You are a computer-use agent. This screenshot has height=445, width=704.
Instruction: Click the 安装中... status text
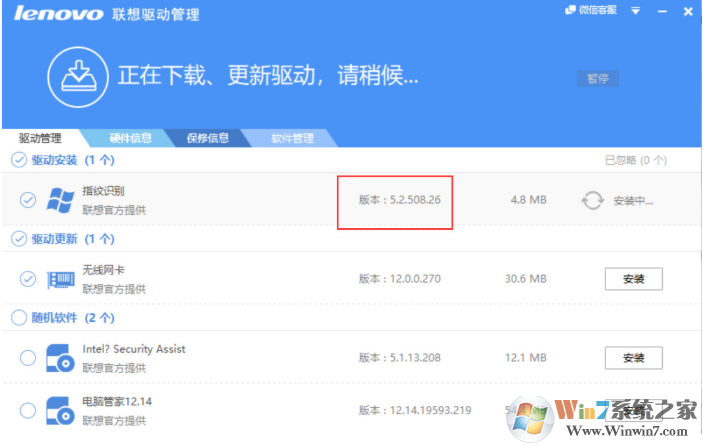click(x=633, y=201)
